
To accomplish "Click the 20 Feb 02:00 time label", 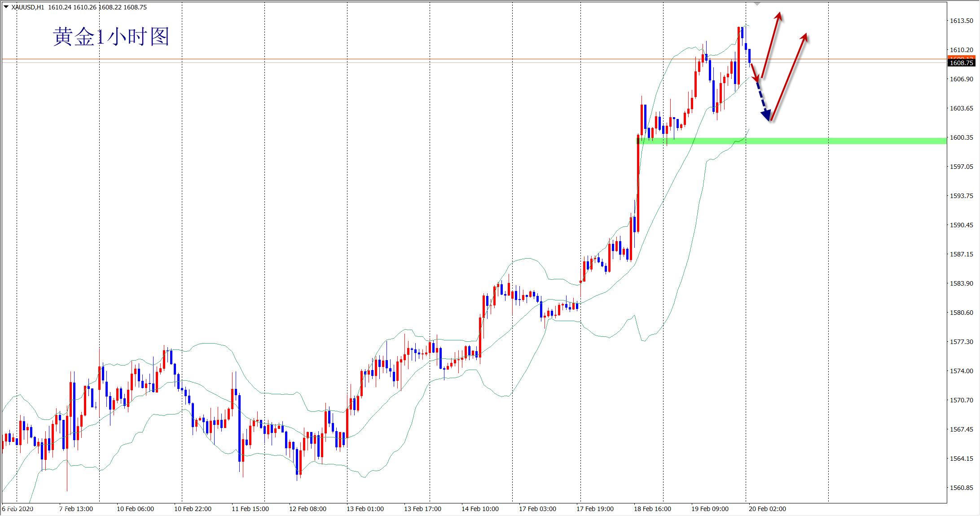I will 767,509.
